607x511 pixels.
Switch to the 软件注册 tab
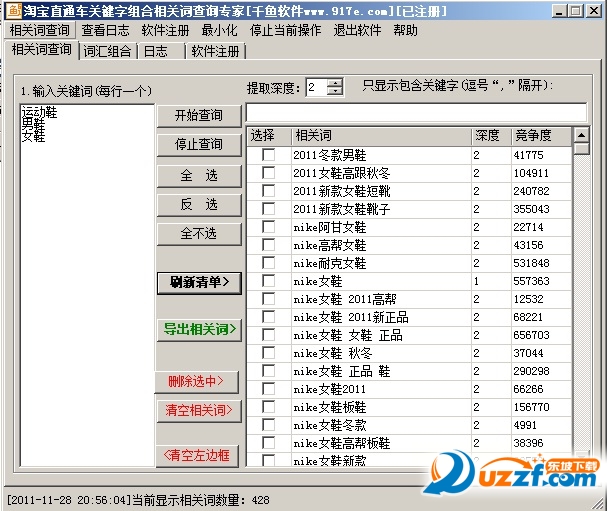(215, 51)
